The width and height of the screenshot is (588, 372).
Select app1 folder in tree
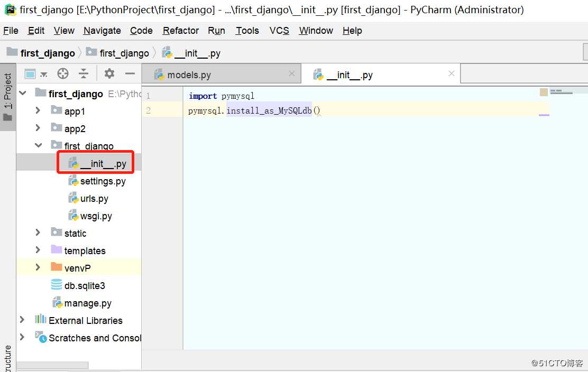coord(75,111)
